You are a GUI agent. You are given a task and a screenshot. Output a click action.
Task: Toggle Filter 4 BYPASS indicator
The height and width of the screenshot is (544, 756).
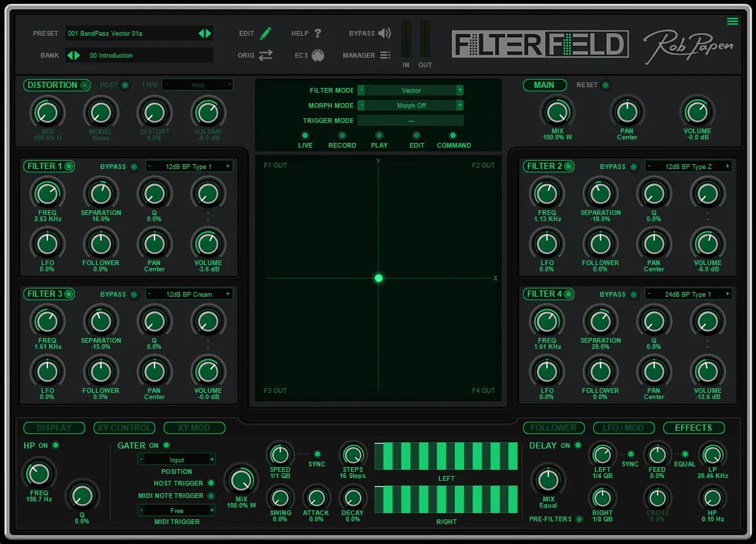point(634,295)
